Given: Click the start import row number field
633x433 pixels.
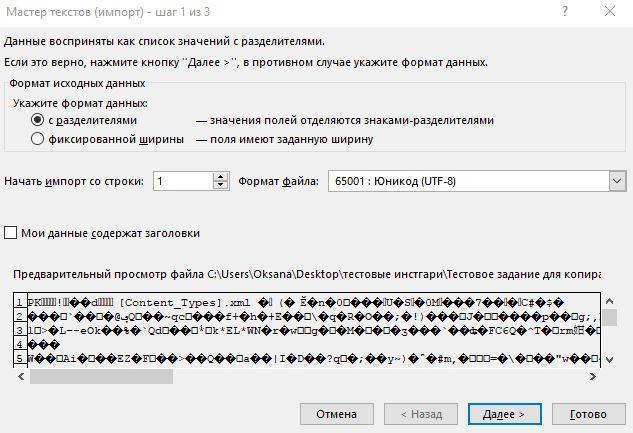Looking at the screenshot, I should (x=182, y=181).
